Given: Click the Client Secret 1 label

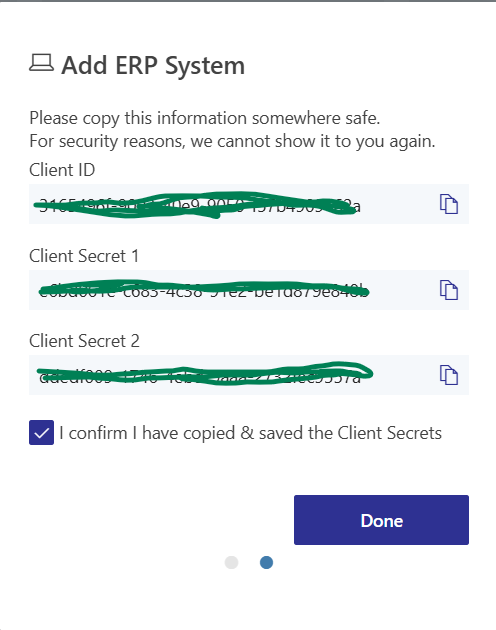Looking at the screenshot, I should point(84,256).
